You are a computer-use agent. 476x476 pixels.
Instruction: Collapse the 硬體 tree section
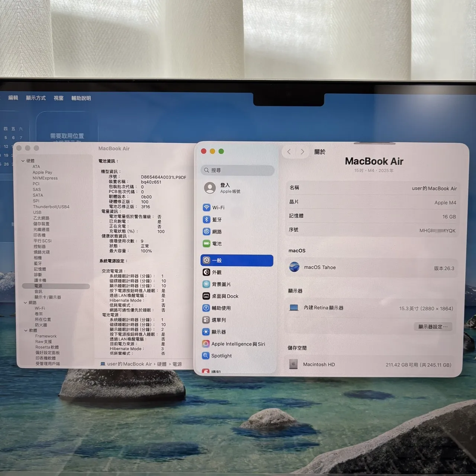click(23, 160)
